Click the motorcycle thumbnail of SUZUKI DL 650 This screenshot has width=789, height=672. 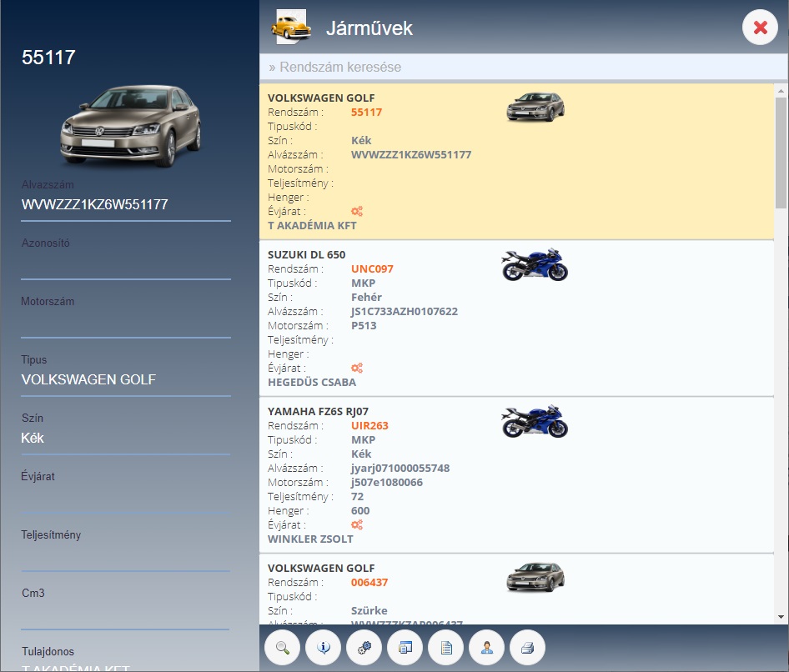coord(535,264)
